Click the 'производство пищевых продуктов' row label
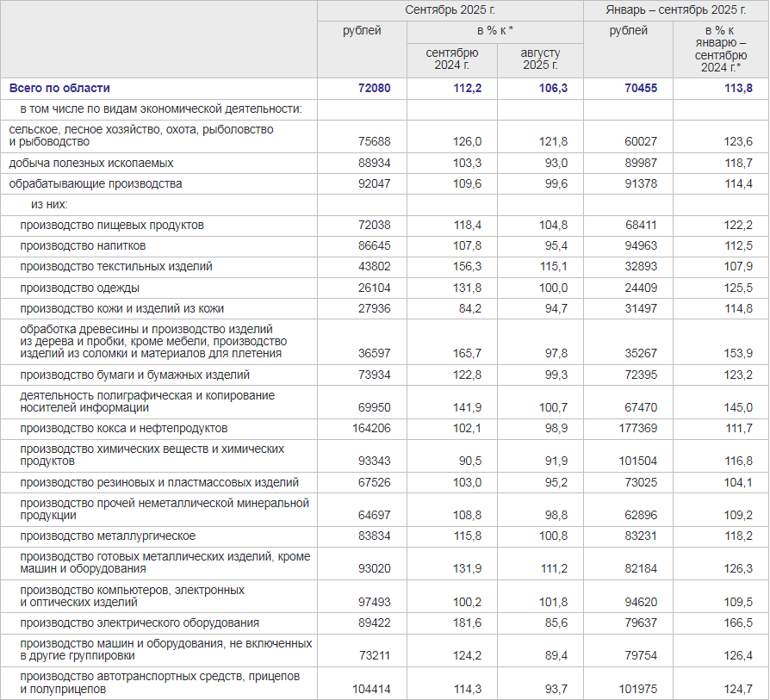Screen dimensions: 770x700 tap(112, 225)
